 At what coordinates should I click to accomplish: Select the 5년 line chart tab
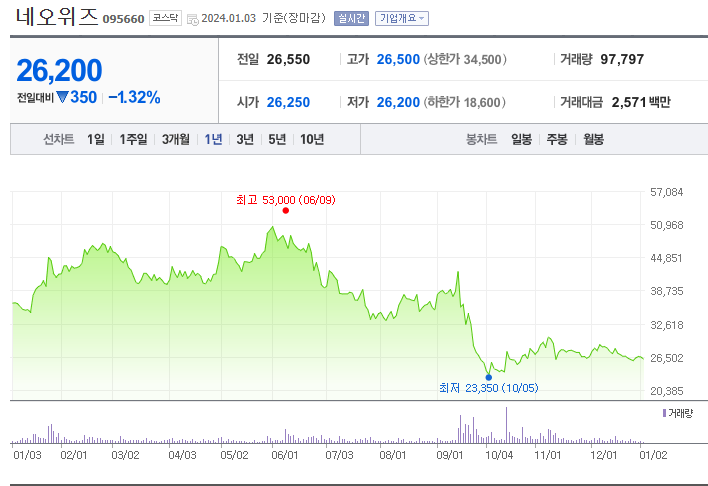pyautogui.click(x=277, y=139)
